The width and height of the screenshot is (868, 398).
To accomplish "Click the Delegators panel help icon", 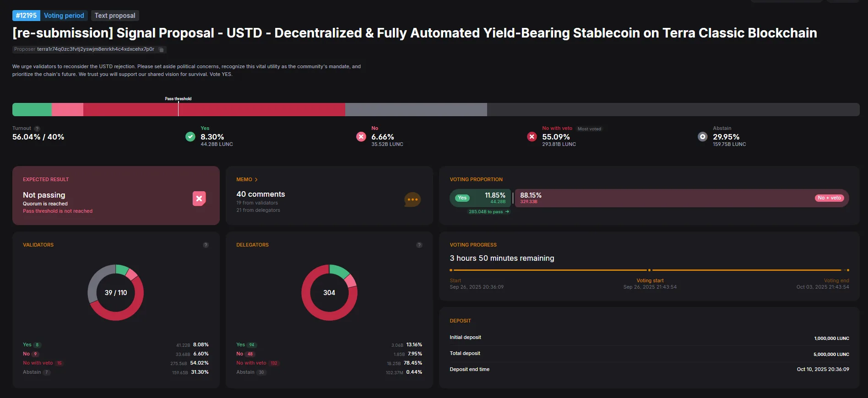I will [x=419, y=245].
